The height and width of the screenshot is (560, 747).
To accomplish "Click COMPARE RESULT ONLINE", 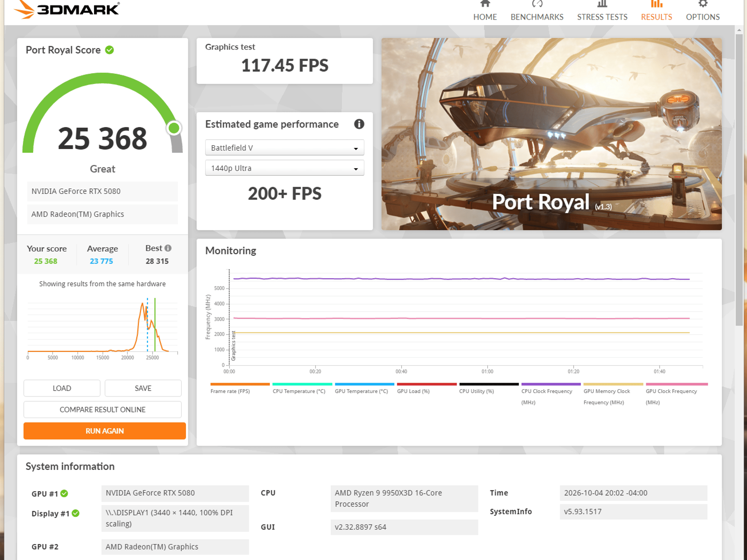I will coord(102,409).
